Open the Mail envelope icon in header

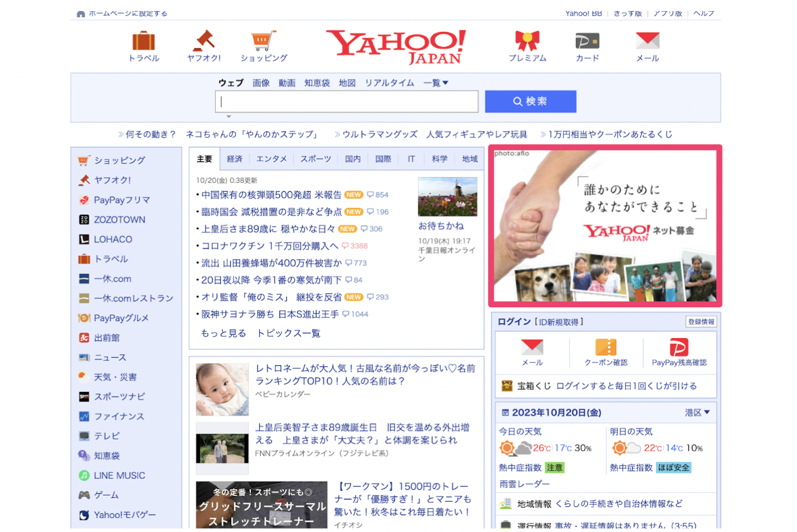click(648, 41)
